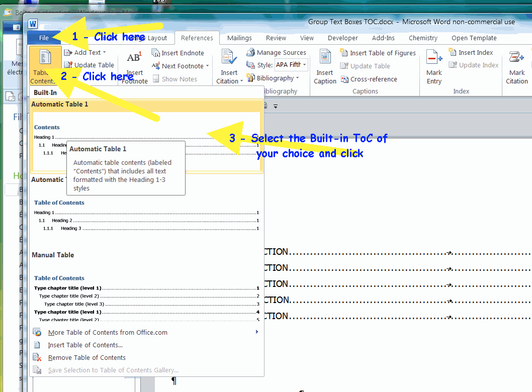
Task: Click Update Index
Action: 474,65
